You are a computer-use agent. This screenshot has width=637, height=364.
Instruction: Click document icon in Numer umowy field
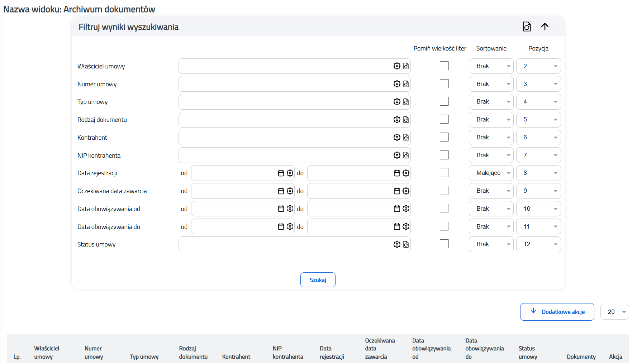point(406,84)
